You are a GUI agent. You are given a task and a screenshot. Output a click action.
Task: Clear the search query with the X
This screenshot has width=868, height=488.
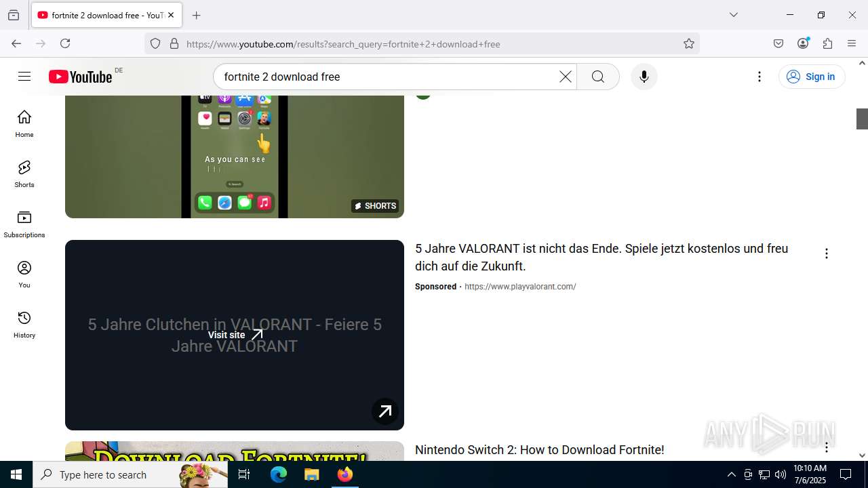click(x=565, y=77)
